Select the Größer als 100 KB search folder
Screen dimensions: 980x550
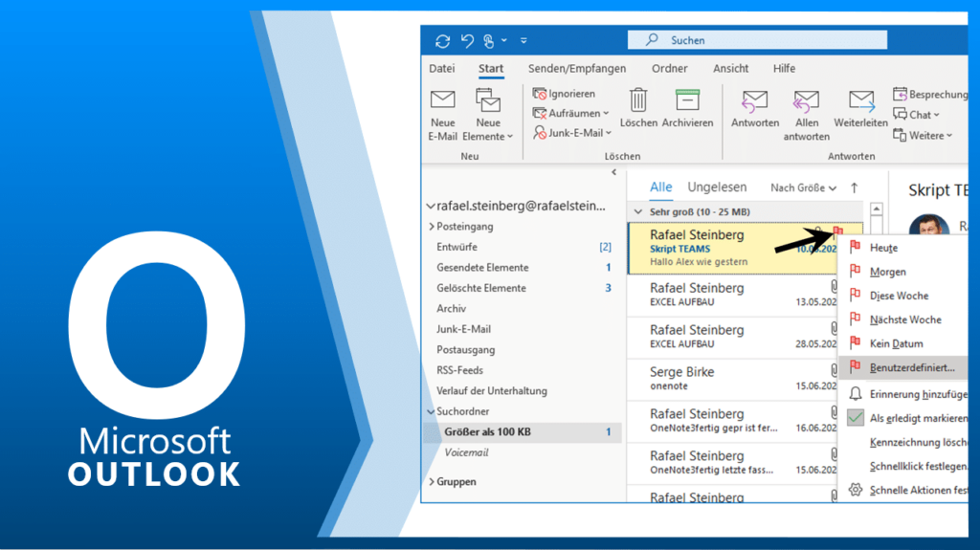pyautogui.click(x=523, y=432)
